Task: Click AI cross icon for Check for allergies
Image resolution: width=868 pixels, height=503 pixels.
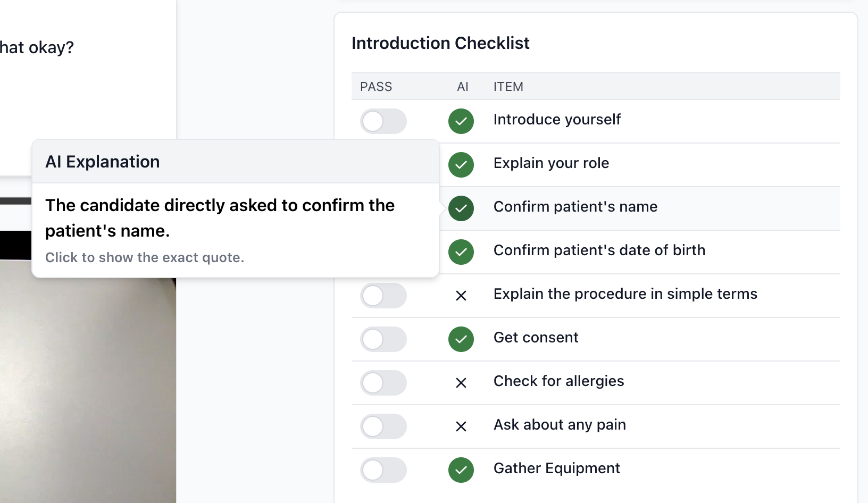Action: point(461,383)
